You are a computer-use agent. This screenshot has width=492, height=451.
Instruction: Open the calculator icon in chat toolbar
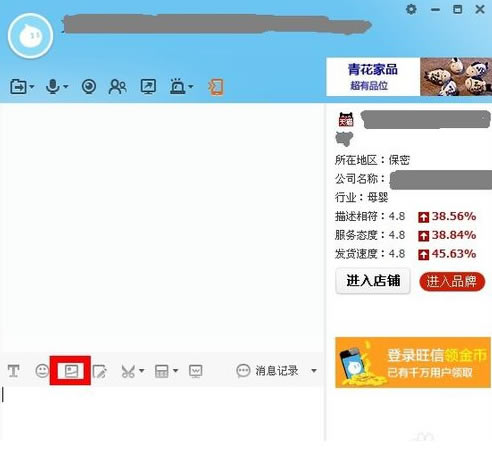162,371
